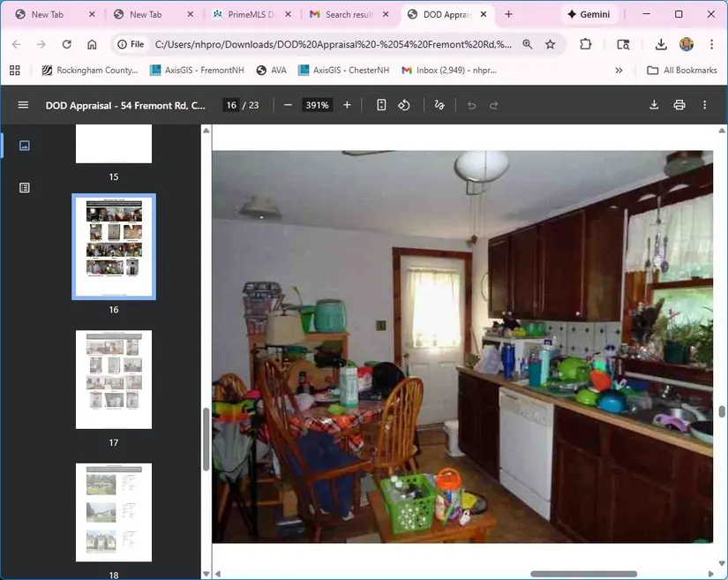Click the horizontal scrollbar under the photo
This screenshot has height=580, width=728.
(x=583, y=574)
